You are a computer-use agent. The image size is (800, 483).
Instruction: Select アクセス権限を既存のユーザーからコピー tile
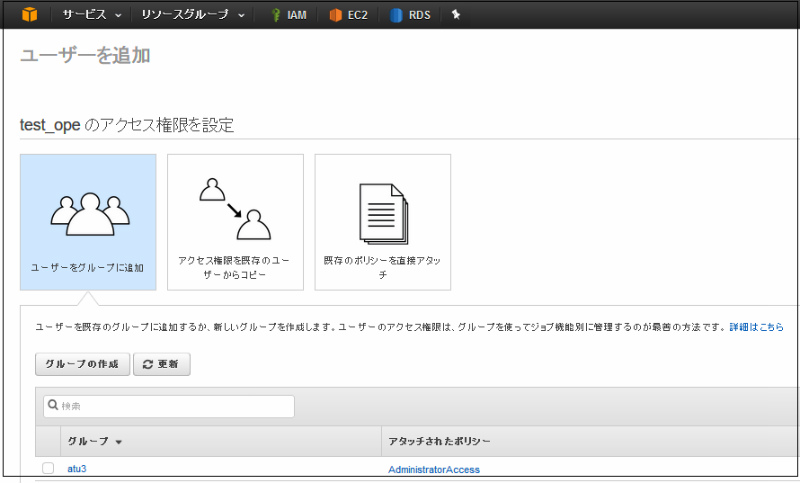(235, 222)
